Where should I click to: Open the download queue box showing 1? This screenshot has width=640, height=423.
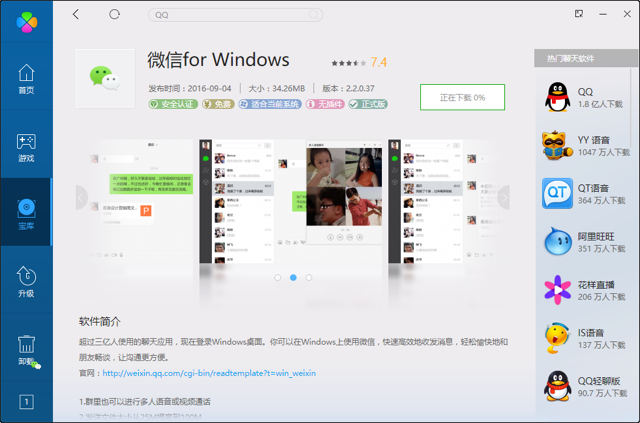pos(27,402)
